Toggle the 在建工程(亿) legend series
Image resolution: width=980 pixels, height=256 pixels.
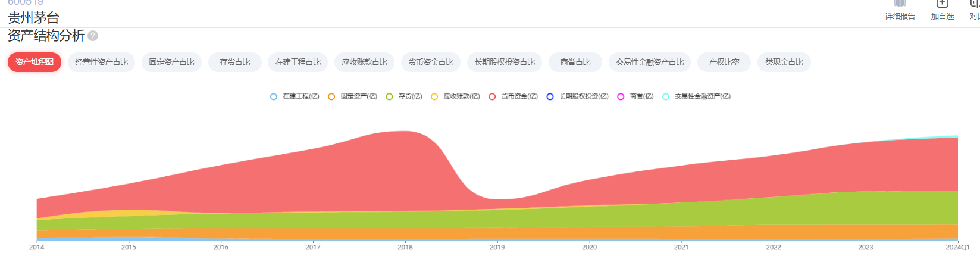coord(295,96)
